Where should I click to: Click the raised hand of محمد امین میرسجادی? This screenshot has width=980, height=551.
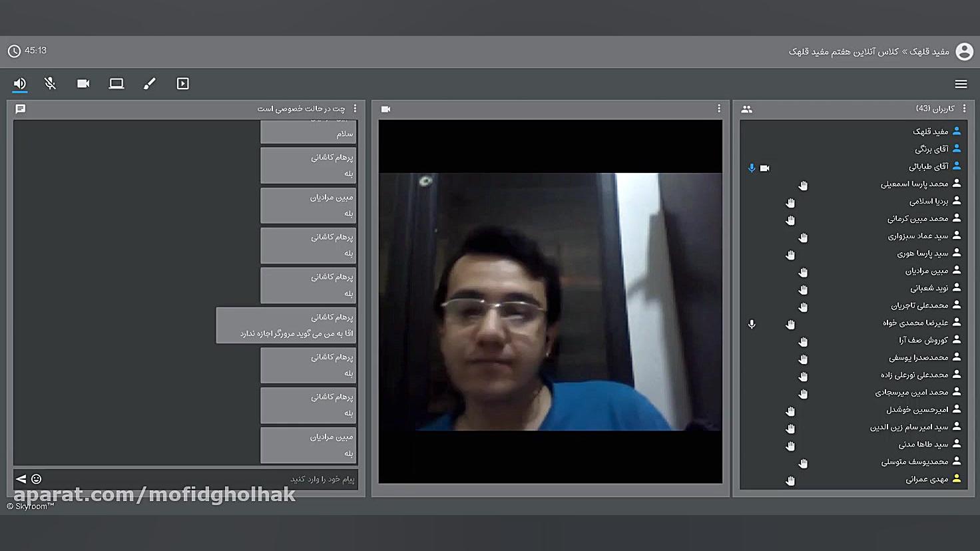[803, 394]
